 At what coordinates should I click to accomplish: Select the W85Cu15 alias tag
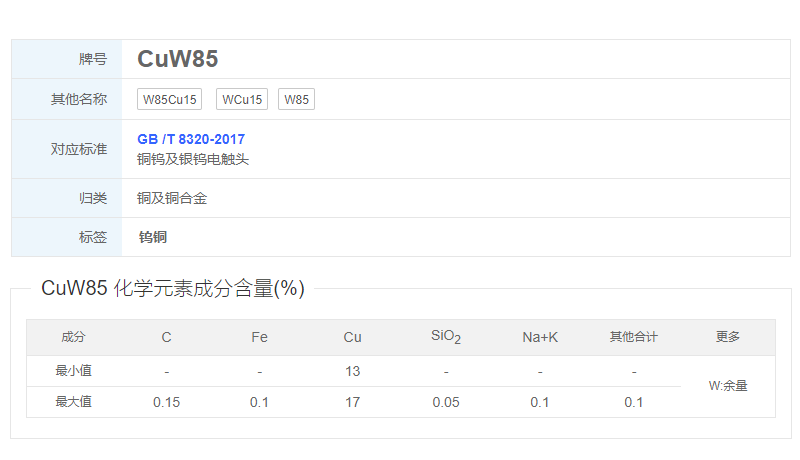click(x=169, y=99)
